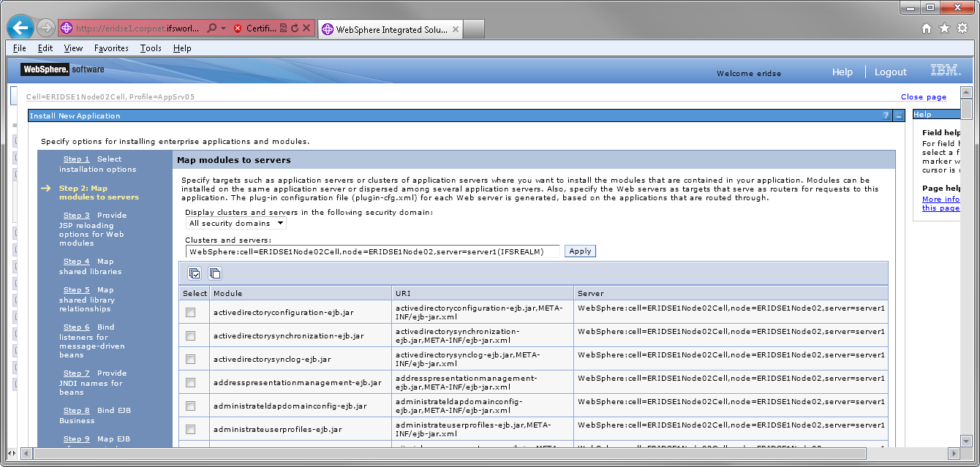Check the activedirectoryconfiguration-ejb.jar module checkbox
The image size is (980, 467).
[x=190, y=311]
